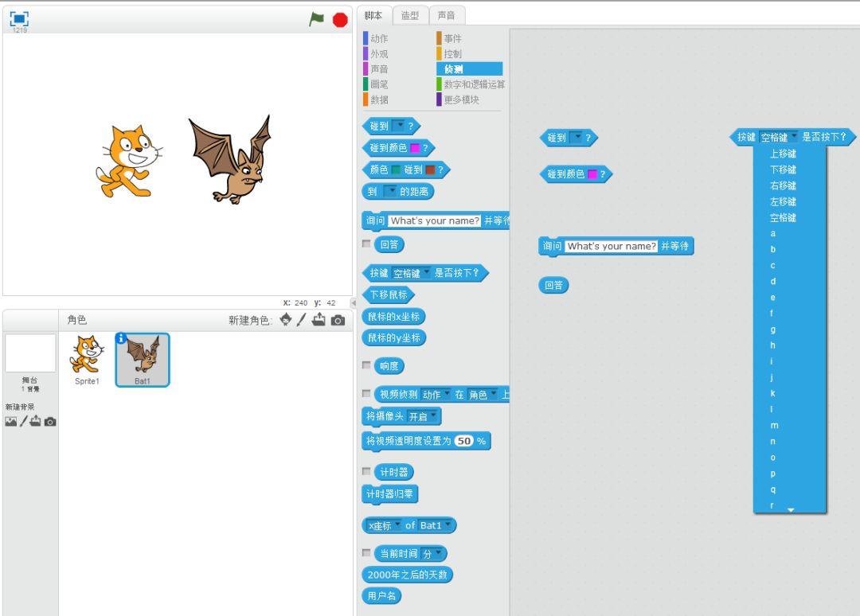Toggle fullscreen presentation mode icon
The image size is (860, 616).
[x=19, y=18]
